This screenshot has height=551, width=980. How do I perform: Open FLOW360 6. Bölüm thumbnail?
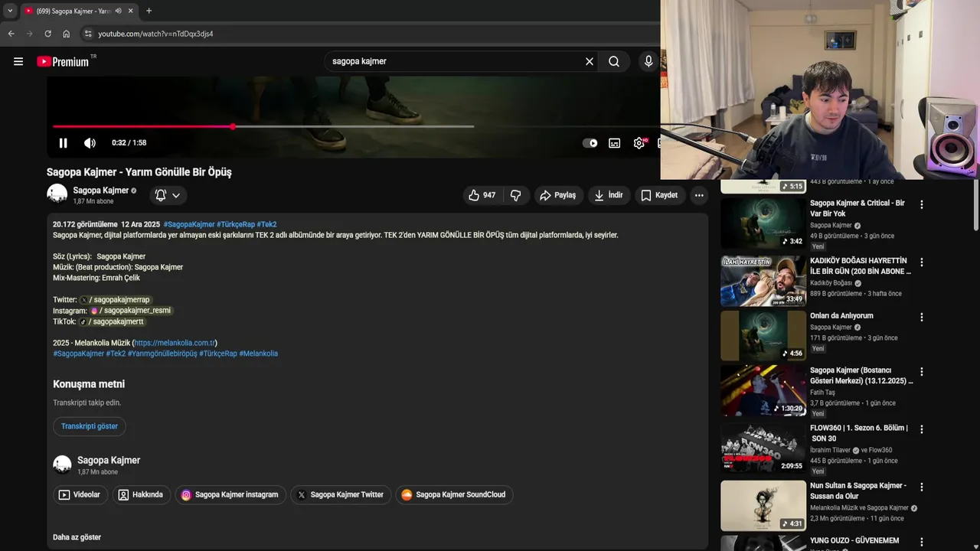tap(763, 447)
